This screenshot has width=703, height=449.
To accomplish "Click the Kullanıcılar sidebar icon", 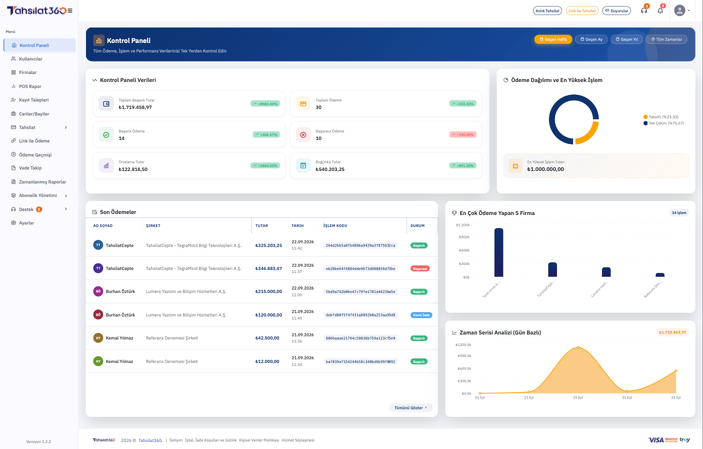I will click(13, 59).
